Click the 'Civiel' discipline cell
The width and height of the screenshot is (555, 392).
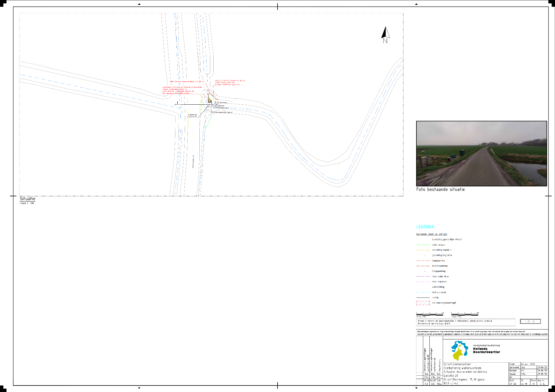[x=514, y=364]
